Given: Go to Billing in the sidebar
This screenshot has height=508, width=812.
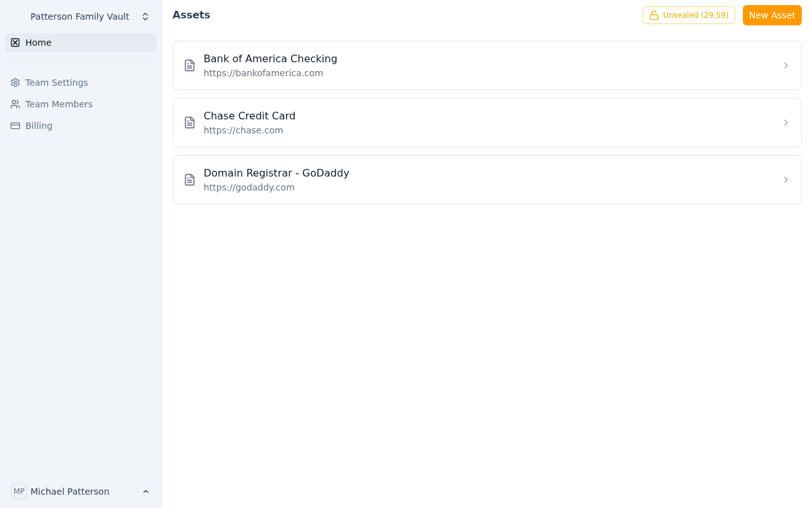Looking at the screenshot, I should click(39, 125).
